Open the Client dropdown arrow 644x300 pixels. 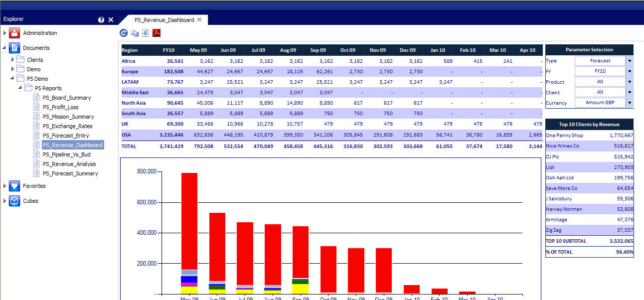point(630,92)
